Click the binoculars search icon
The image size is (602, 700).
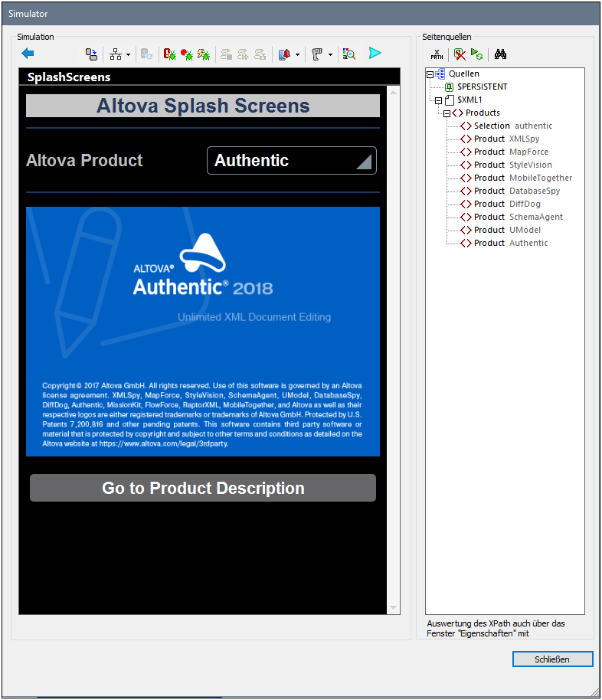click(501, 54)
